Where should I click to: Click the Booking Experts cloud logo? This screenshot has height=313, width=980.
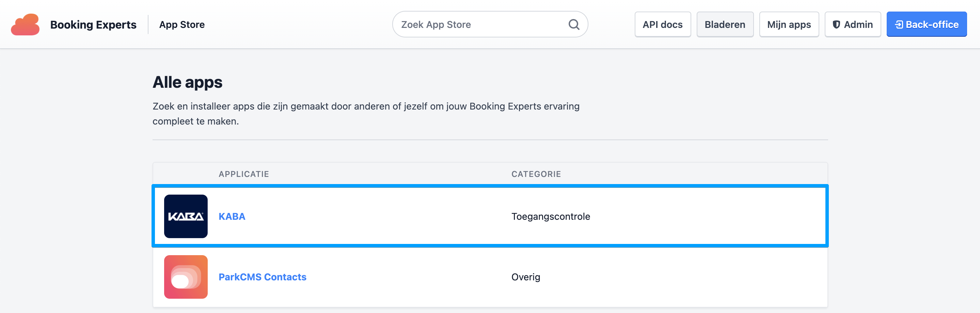[25, 25]
